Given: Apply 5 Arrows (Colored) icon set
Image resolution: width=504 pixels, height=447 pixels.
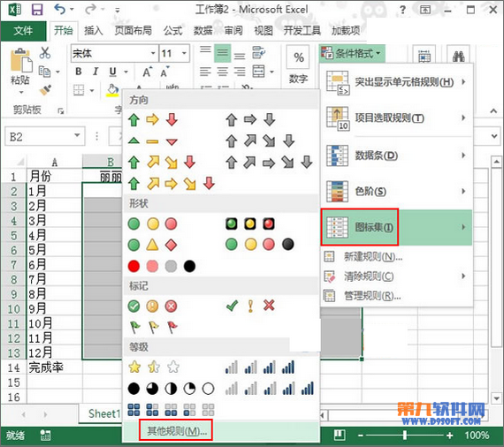Looking at the screenshot, I should click(171, 184).
